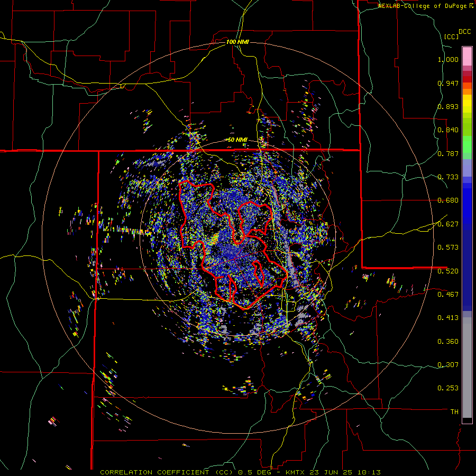This screenshot has height=476, width=476.
Task: Select the 0.520 color scale value
Action: 448,271
